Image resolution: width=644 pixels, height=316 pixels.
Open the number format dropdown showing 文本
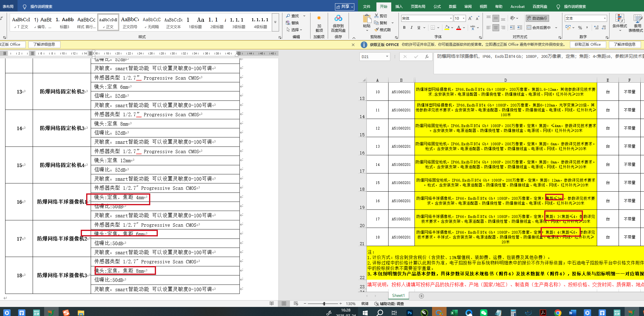pyautogui.click(x=605, y=18)
